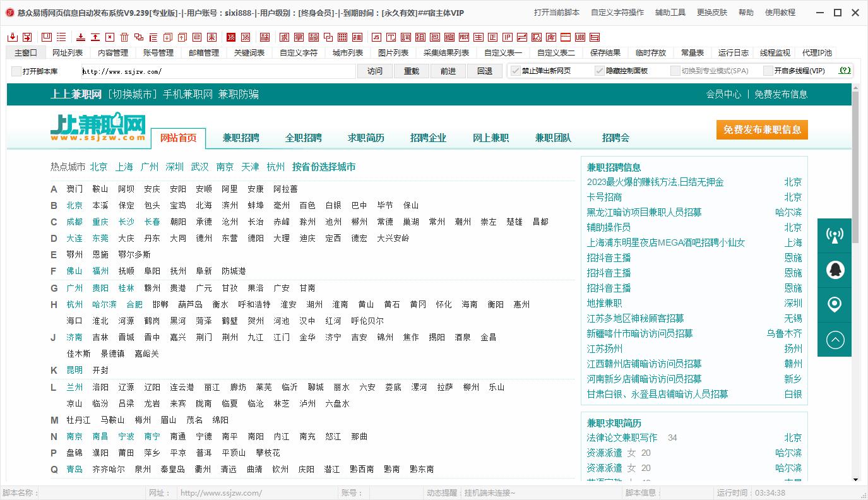Click the green (?) help icon
This screenshot has height=500, width=868.
pyautogui.click(x=845, y=71)
